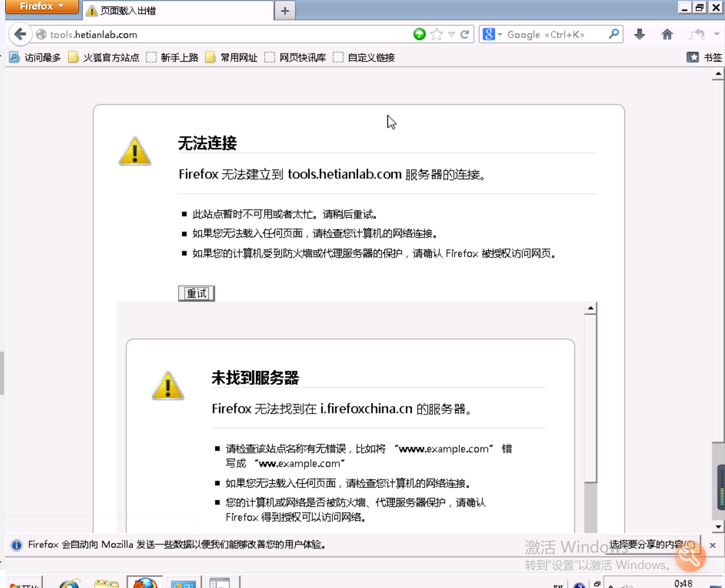Open the 新手上路 bookmark

click(172, 57)
